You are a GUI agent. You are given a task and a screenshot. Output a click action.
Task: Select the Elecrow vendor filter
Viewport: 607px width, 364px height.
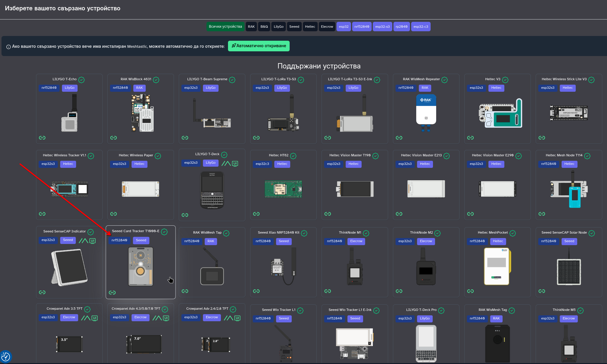click(327, 27)
